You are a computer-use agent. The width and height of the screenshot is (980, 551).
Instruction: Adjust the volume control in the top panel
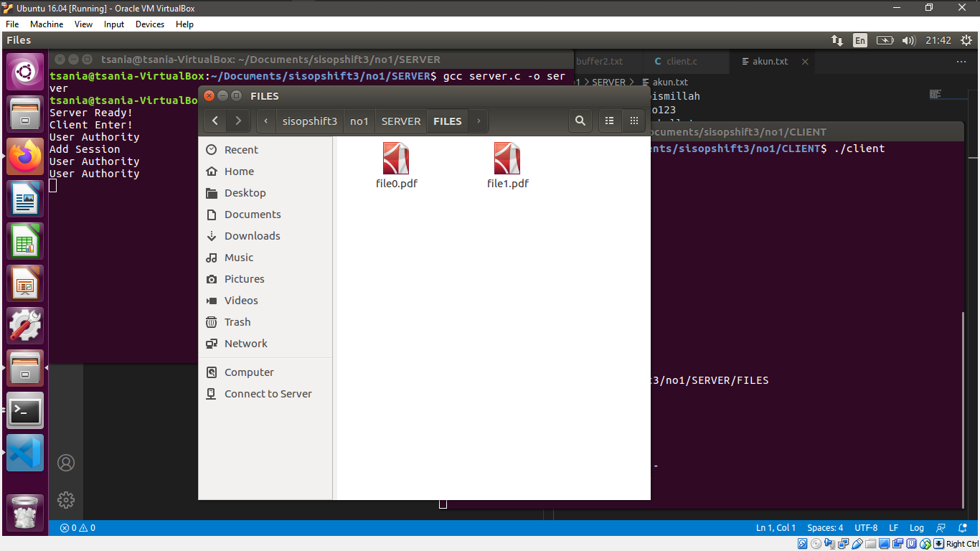909,40
